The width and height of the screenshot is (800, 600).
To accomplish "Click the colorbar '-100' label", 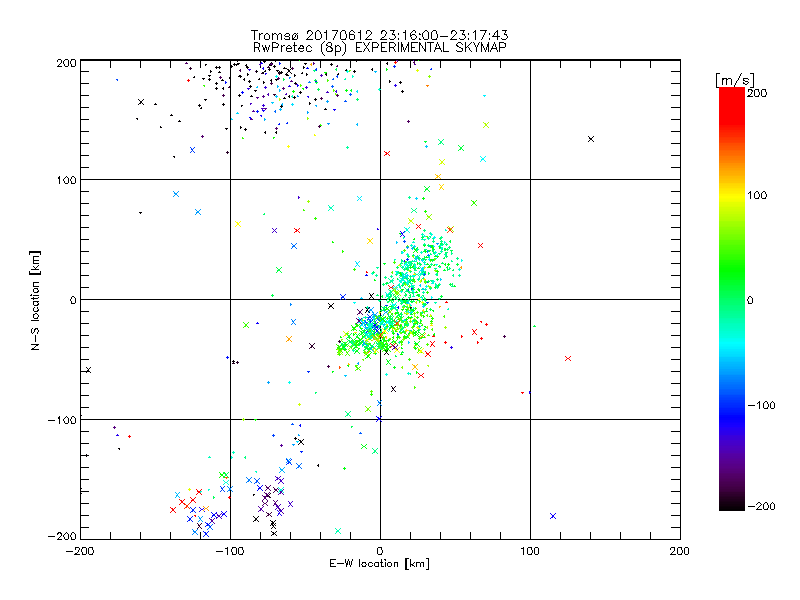I will (x=761, y=406).
